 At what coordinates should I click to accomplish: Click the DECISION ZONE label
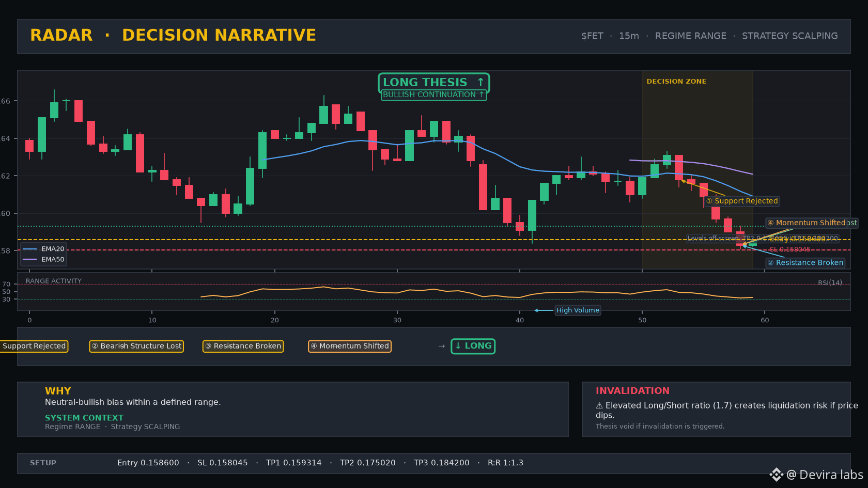tap(676, 82)
